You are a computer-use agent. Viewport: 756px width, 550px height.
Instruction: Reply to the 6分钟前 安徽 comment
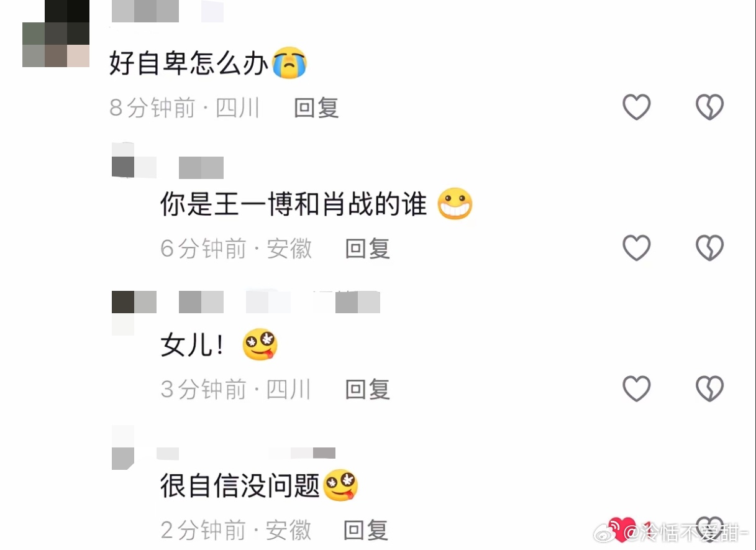point(368,249)
